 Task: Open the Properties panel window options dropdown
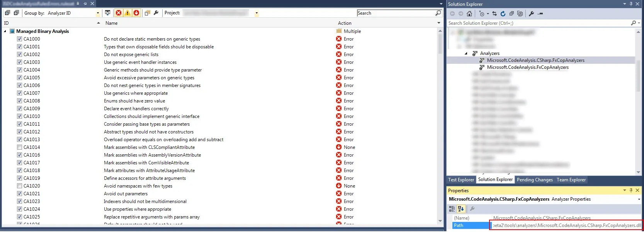[x=625, y=190]
